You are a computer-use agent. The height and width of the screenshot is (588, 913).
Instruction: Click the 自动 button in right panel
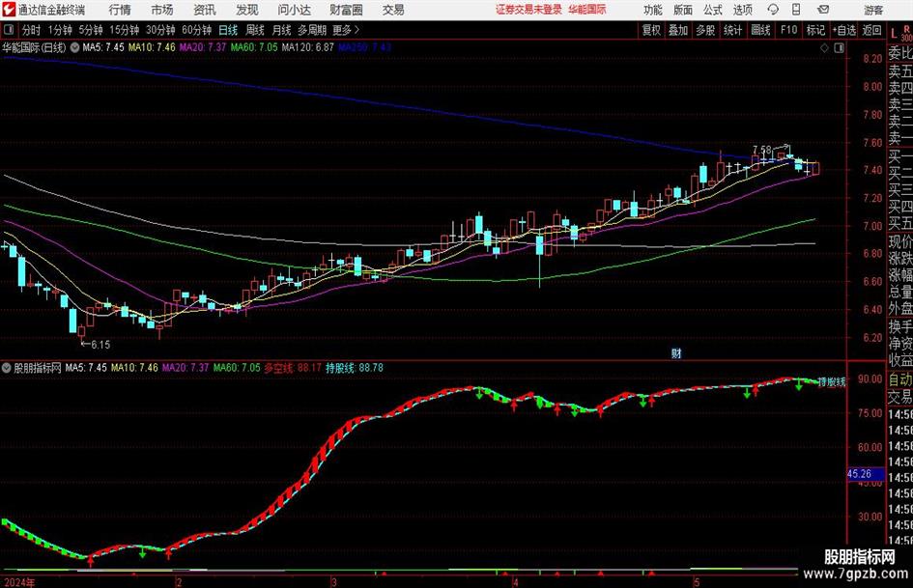900,379
